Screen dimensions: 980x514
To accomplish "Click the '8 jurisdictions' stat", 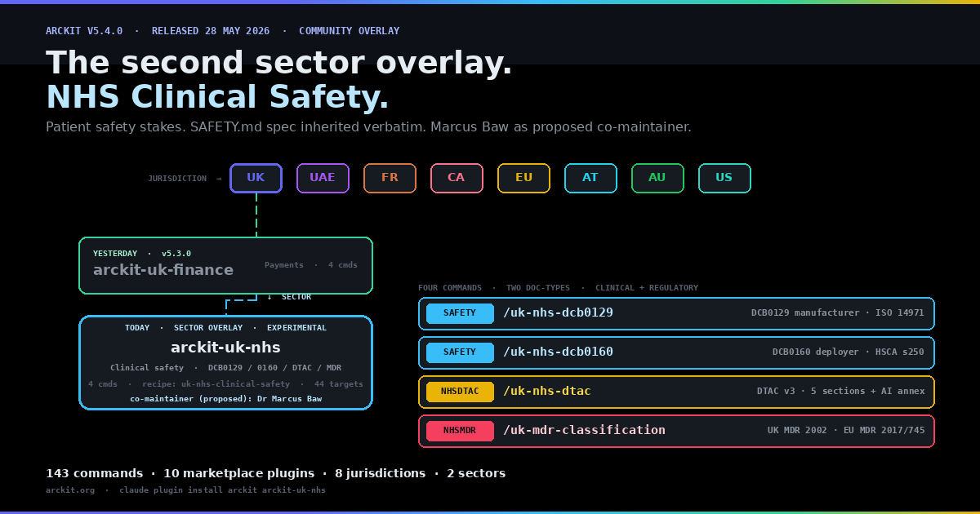I will click(x=380, y=473).
